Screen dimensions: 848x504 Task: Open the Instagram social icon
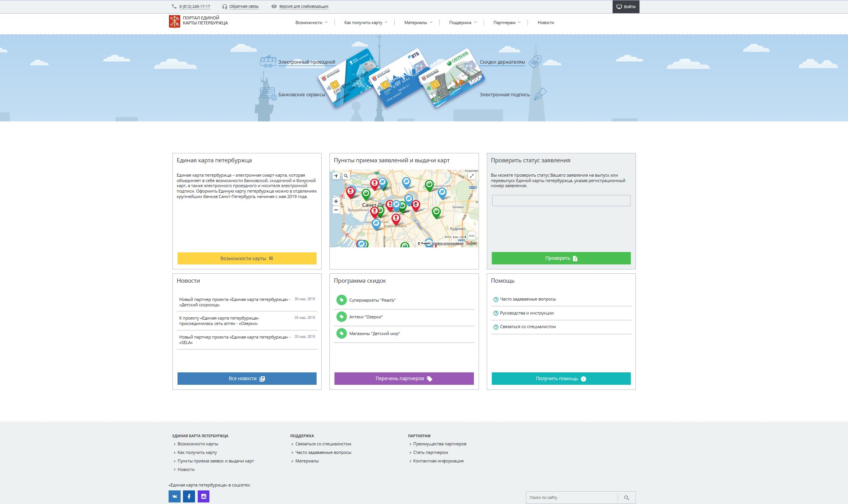204,496
